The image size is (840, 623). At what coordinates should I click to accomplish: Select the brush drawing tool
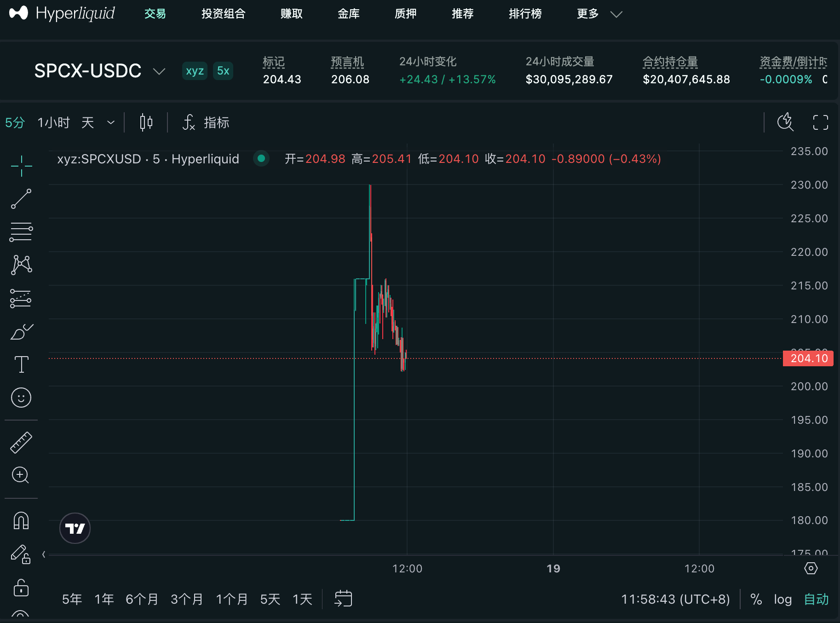point(21,331)
